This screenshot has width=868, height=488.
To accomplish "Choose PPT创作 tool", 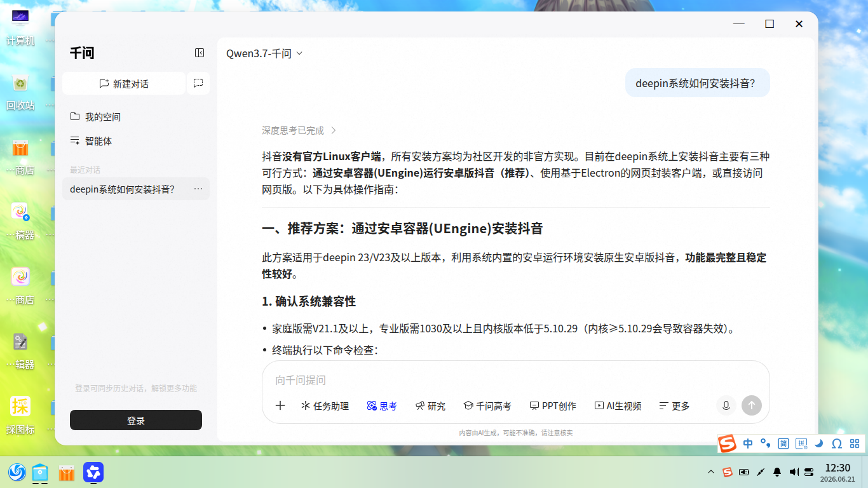I will pos(553,405).
